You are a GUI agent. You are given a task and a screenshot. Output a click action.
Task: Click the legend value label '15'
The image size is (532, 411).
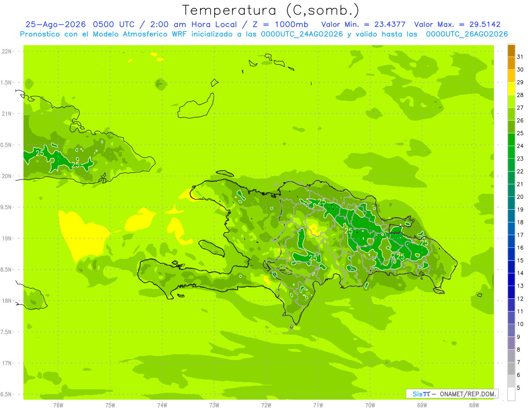coord(520,261)
